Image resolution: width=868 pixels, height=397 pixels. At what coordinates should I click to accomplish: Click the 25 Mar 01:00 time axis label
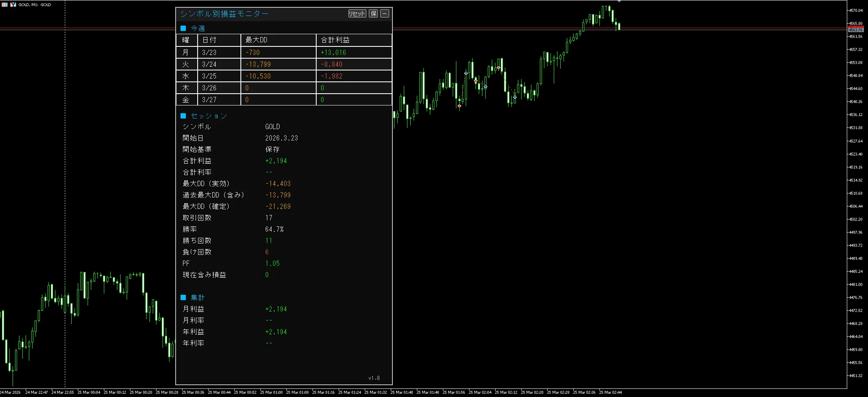click(x=271, y=393)
